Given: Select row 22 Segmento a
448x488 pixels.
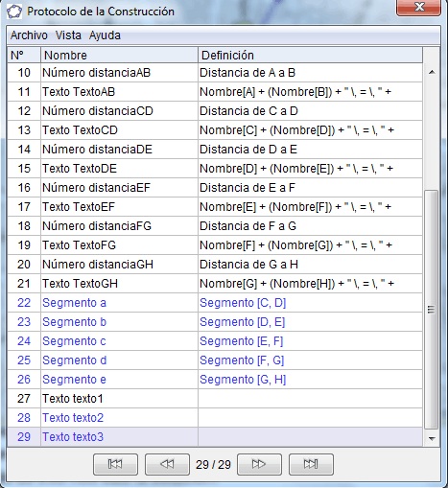Looking at the screenshot, I should (215, 303).
